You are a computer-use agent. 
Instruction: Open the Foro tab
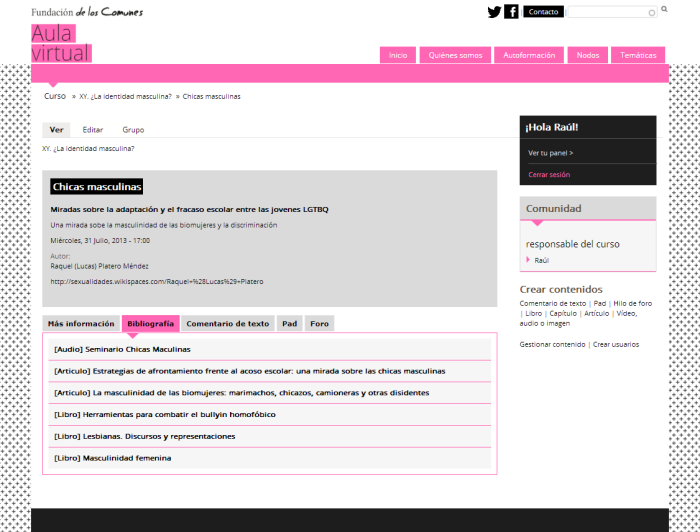pos(319,324)
